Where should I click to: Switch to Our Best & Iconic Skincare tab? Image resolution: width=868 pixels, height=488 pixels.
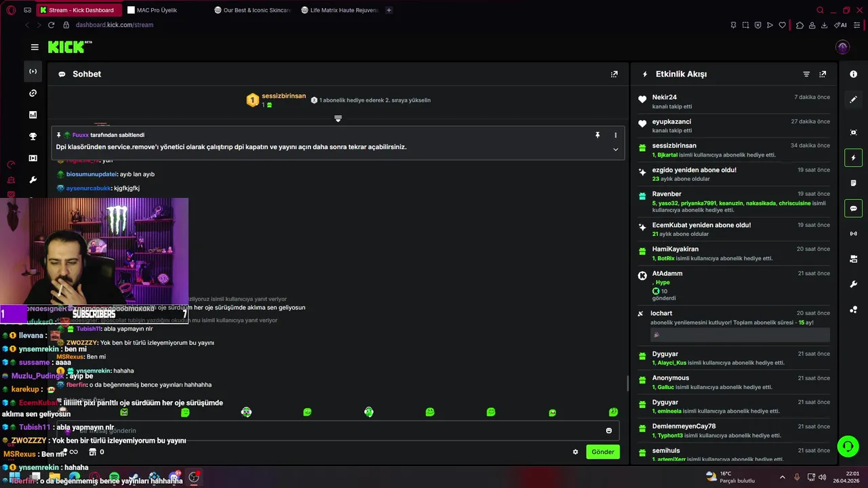tap(253, 10)
